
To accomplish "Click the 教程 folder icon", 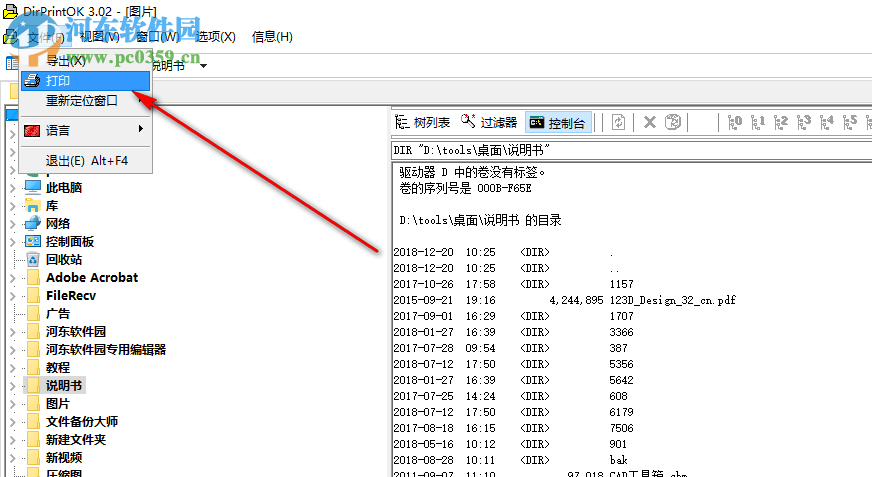I will (33, 367).
